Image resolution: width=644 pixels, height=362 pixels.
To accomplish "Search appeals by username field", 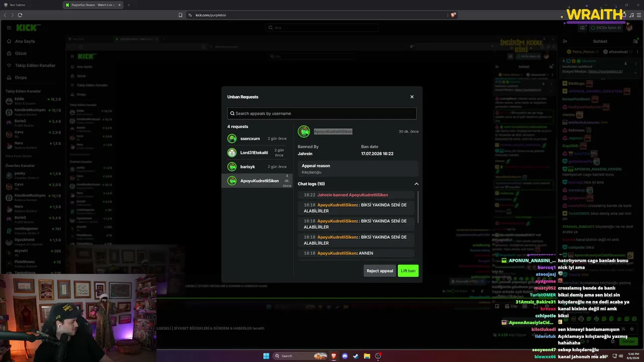I will tap(322, 113).
